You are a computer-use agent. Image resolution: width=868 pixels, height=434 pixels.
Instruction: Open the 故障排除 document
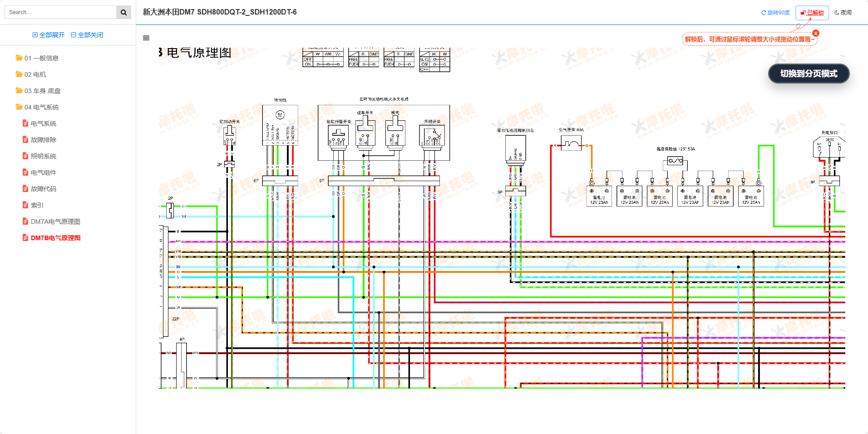43,140
